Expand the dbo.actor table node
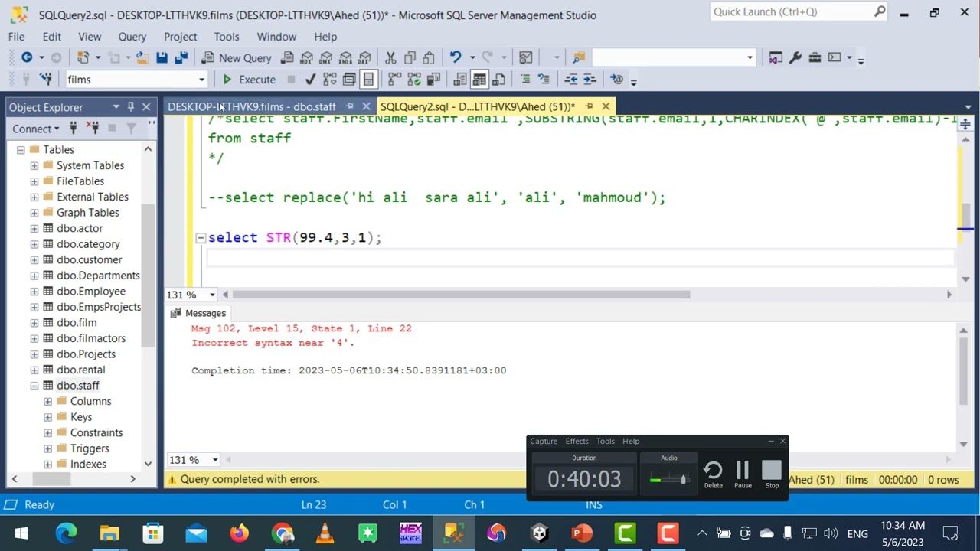Image resolution: width=980 pixels, height=551 pixels. (34, 229)
